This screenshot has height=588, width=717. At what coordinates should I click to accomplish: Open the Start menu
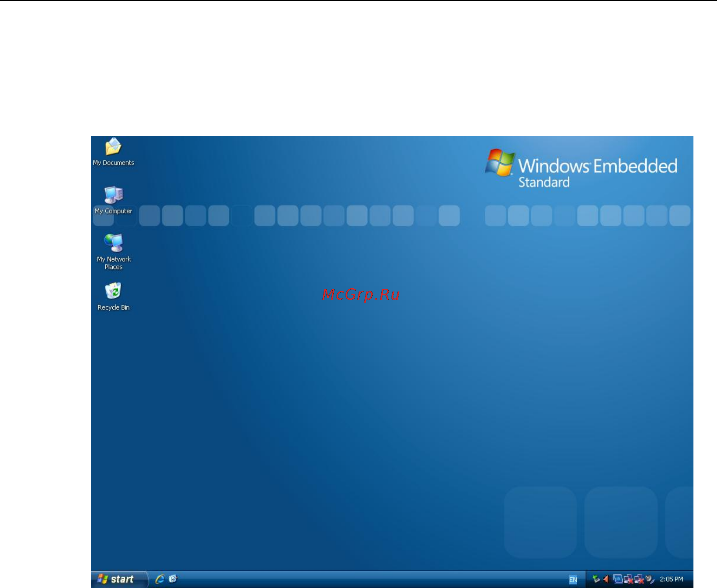pos(119,579)
